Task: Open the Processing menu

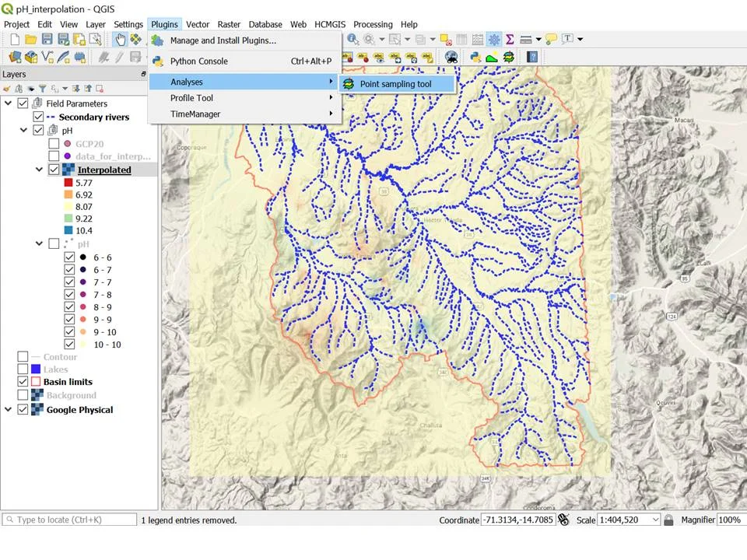Action: point(373,24)
